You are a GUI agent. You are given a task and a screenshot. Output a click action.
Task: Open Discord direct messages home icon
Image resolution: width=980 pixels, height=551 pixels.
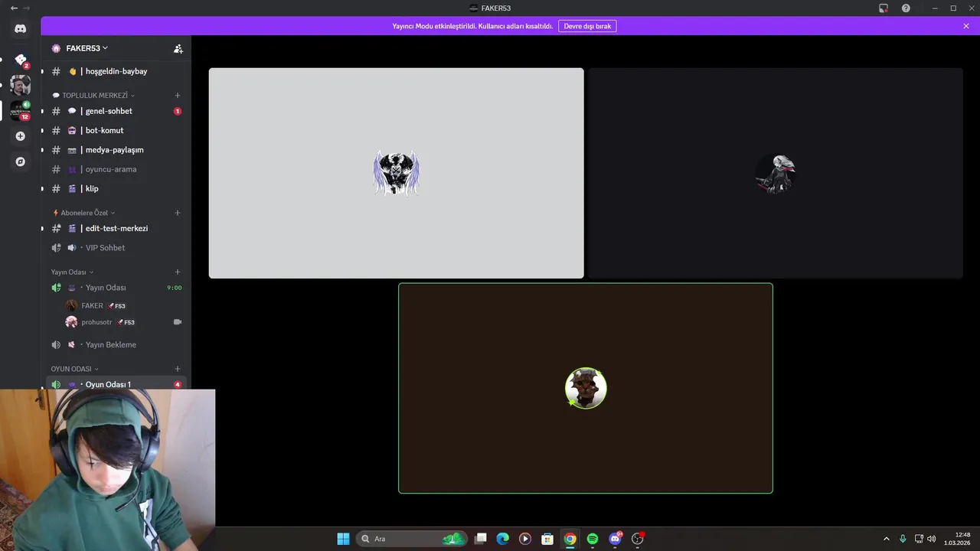click(x=20, y=28)
